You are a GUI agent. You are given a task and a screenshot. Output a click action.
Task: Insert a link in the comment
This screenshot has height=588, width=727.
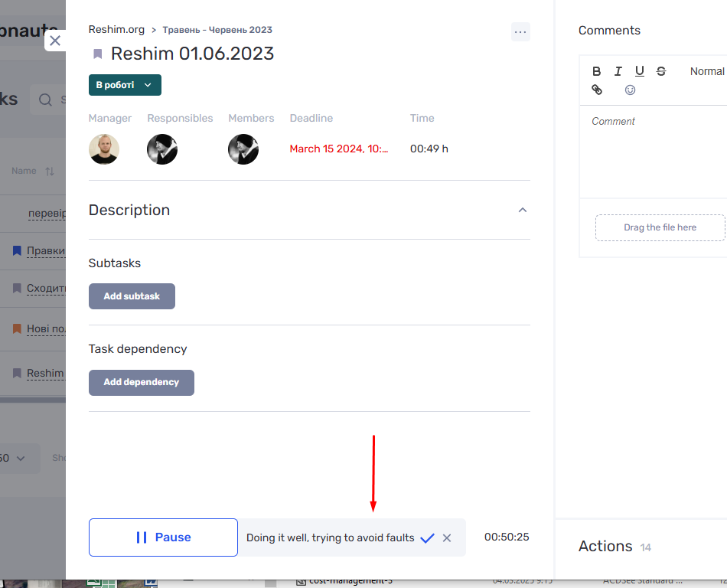(597, 90)
